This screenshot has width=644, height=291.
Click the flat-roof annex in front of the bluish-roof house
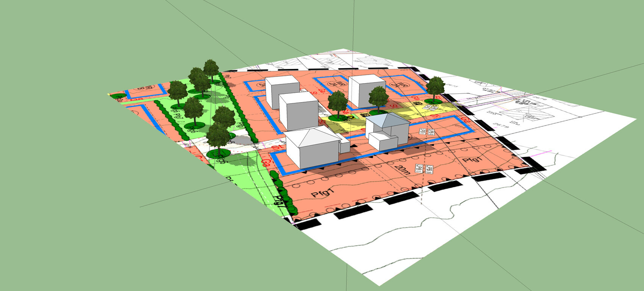click(383, 141)
